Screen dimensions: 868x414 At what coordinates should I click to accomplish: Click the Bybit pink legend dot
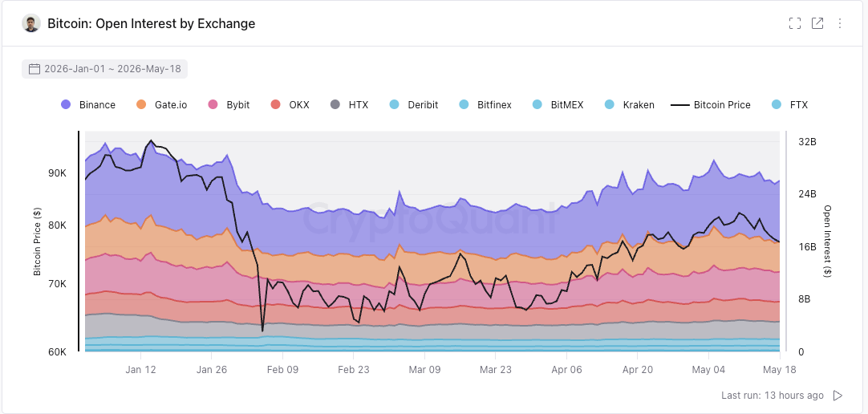click(213, 104)
